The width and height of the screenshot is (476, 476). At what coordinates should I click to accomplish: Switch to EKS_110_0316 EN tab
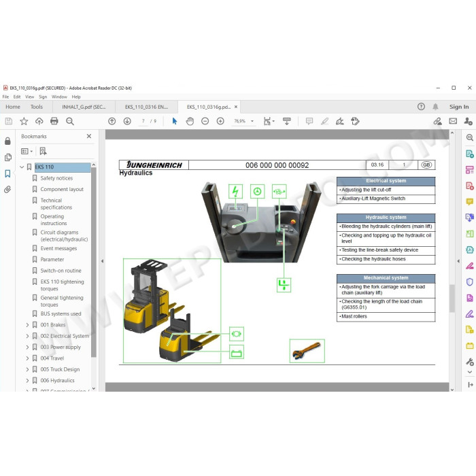(146, 107)
